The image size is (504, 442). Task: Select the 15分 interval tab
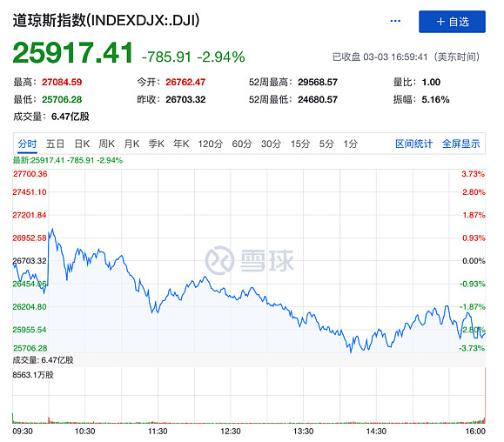pyautogui.click(x=300, y=144)
